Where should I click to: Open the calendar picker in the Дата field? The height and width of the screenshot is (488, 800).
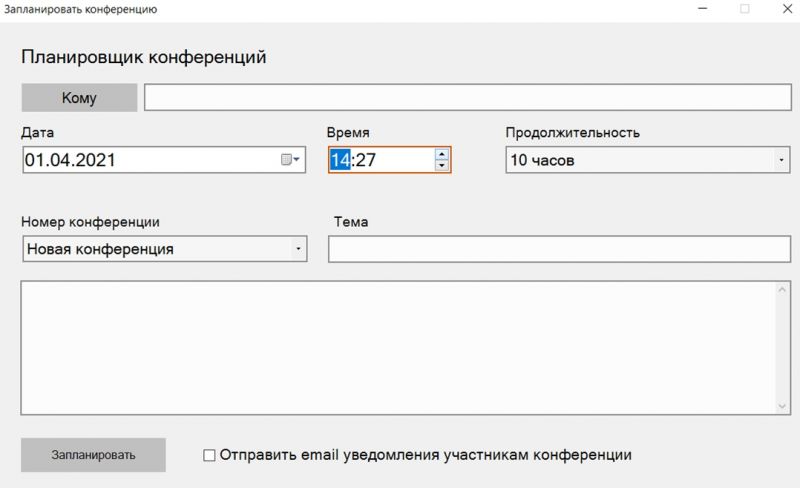[290, 160]
